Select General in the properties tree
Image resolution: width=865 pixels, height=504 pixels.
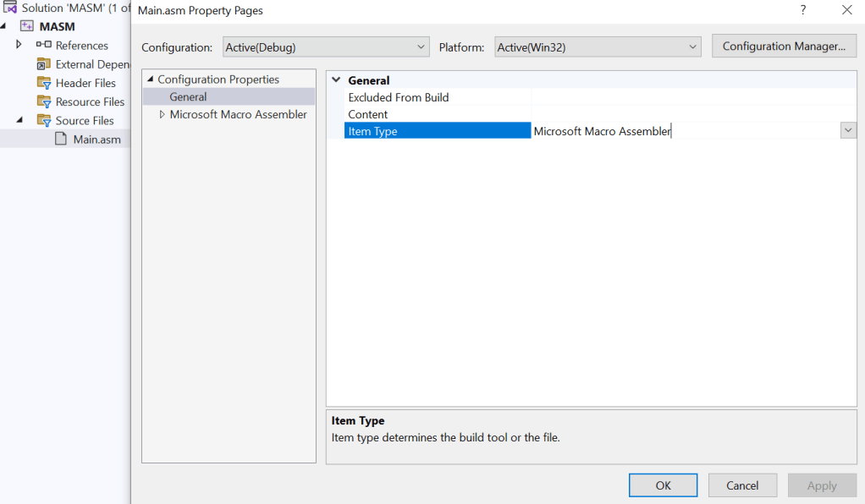188,96
